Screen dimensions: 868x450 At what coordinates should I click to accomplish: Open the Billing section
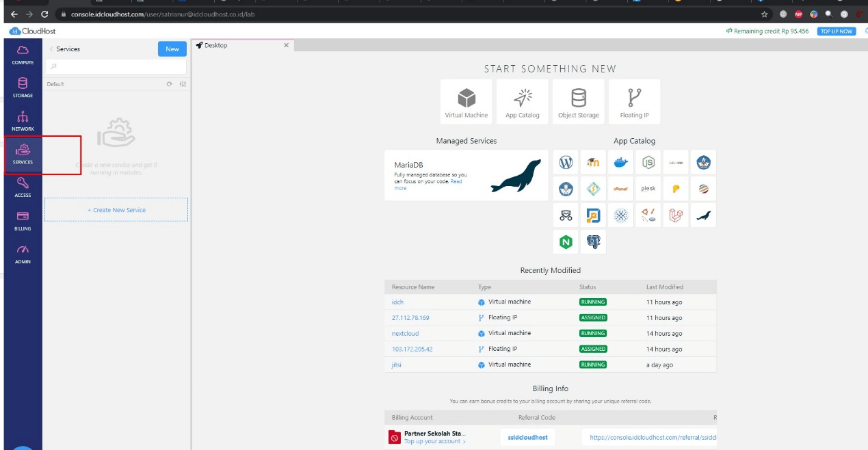[23, 220]
